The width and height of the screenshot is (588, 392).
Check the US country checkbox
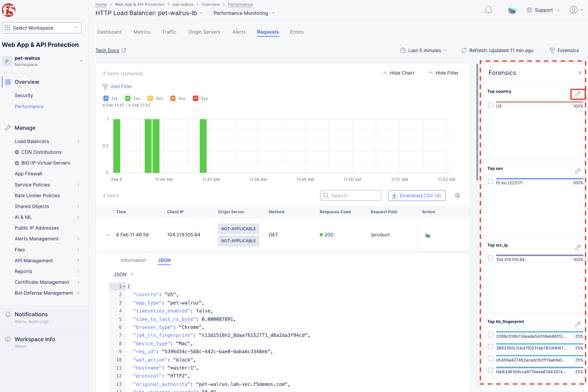tap(491, 105)
